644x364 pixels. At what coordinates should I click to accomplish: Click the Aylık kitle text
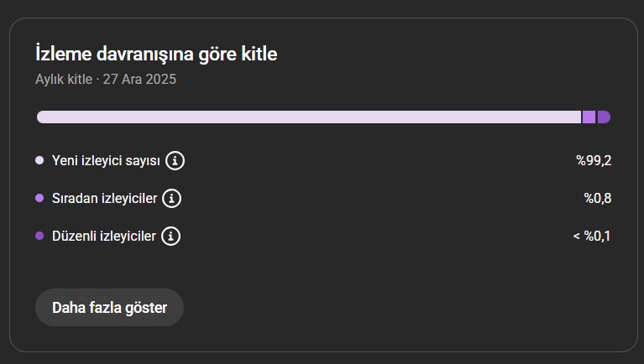[x=64, y=79]
